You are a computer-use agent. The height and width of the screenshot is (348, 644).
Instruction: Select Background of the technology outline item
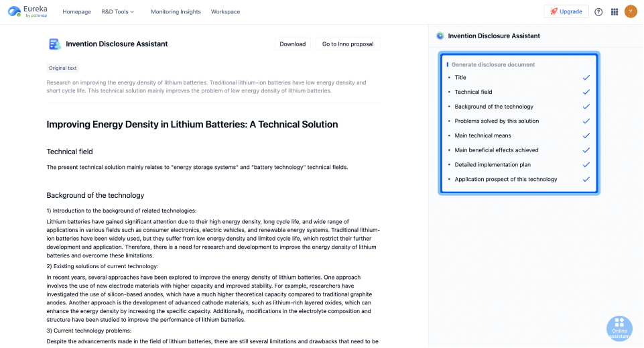(494, 107)
